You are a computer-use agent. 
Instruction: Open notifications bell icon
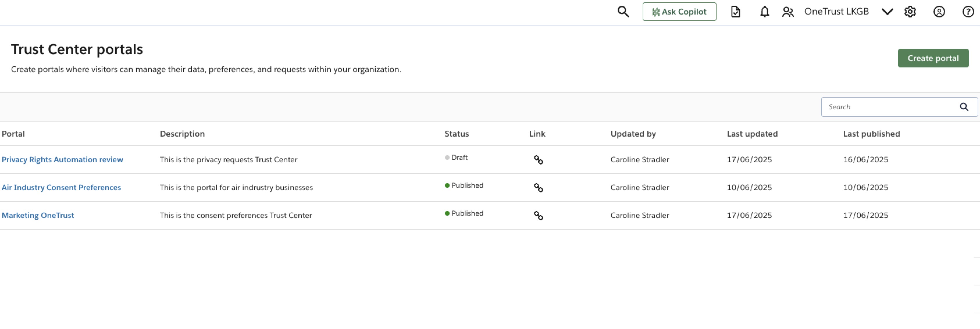(764, 12)
